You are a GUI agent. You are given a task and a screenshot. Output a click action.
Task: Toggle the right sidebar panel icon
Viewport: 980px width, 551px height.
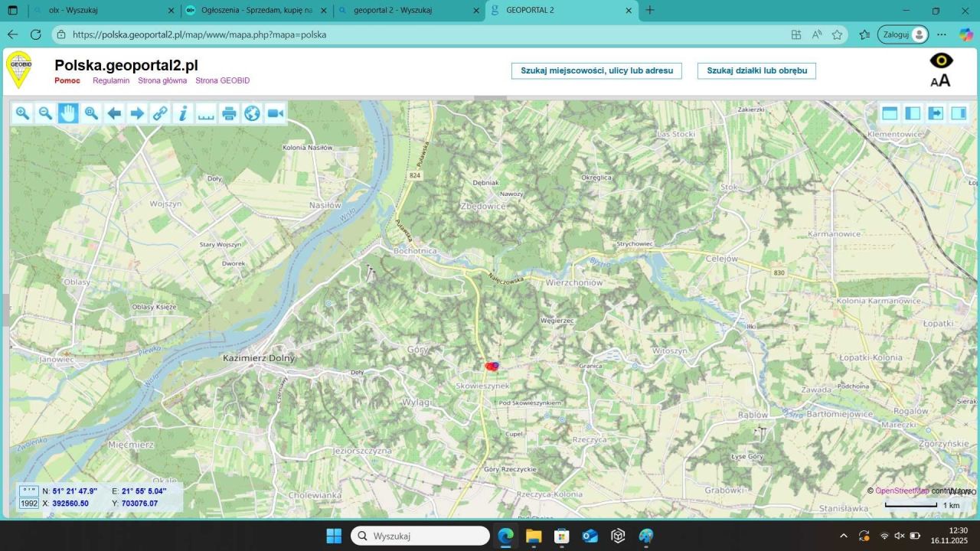coord(959,113)
